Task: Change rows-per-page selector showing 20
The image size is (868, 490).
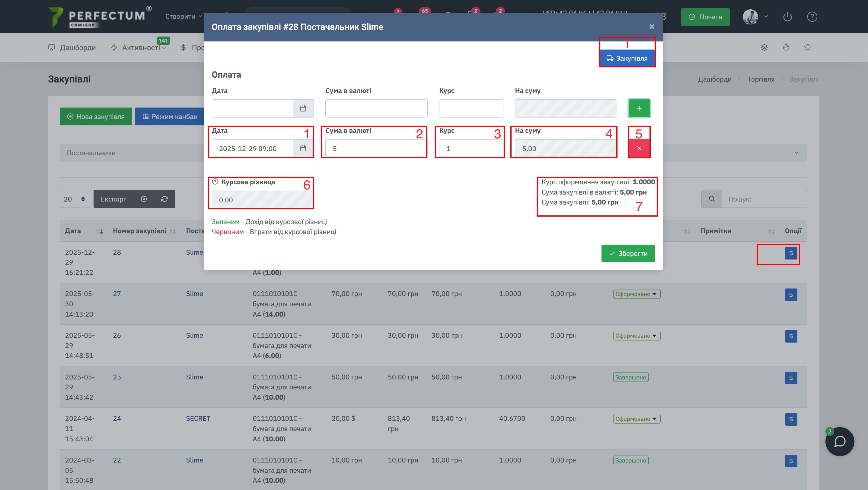Action: tap(75, 199)
